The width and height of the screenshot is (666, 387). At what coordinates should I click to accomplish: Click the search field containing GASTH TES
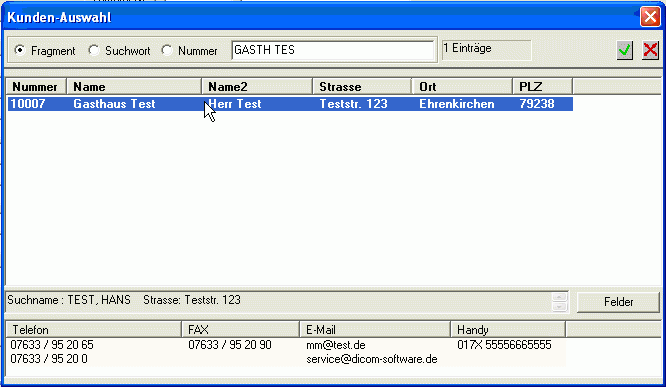coord(333,50)
